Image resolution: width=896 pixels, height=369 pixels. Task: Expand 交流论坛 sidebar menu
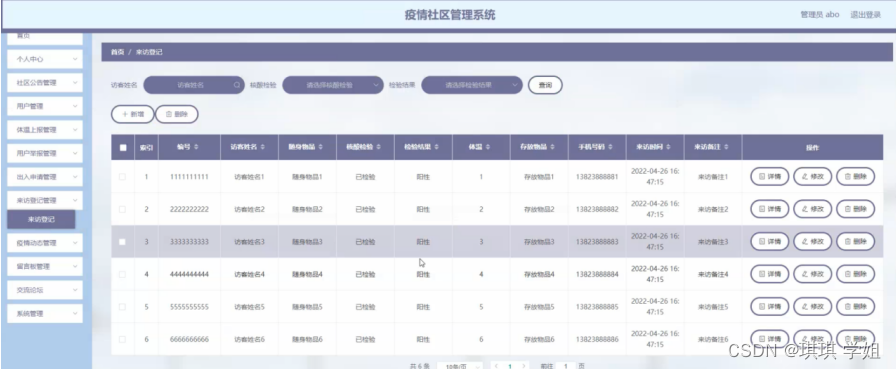tap(45, 290)
